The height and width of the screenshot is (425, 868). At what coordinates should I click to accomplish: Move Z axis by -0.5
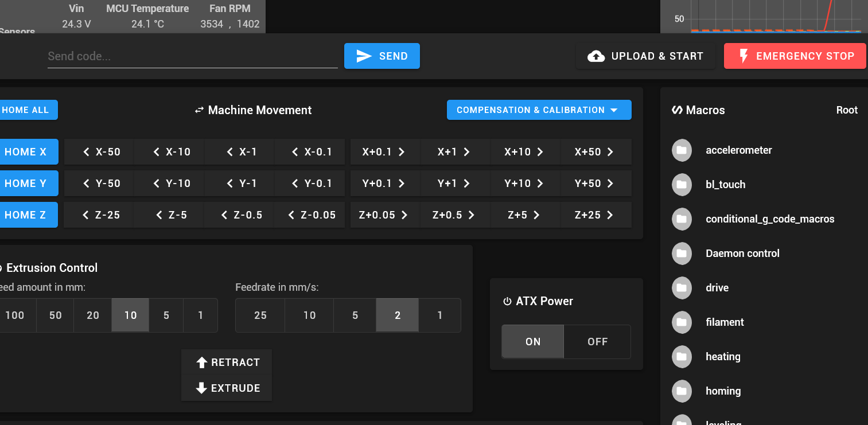[x=240, y=215]
